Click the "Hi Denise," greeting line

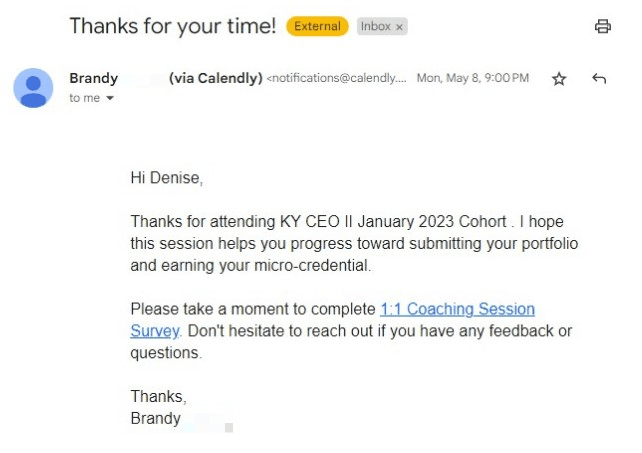pyautogui.click(x=167, y=178)
